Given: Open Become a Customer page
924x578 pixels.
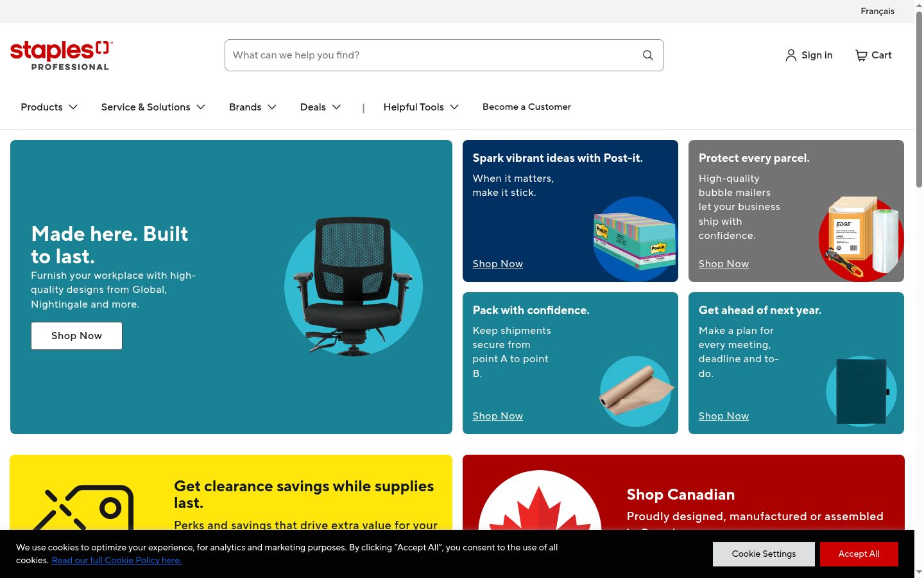Looking at the screenshot, I should (527, 107).
